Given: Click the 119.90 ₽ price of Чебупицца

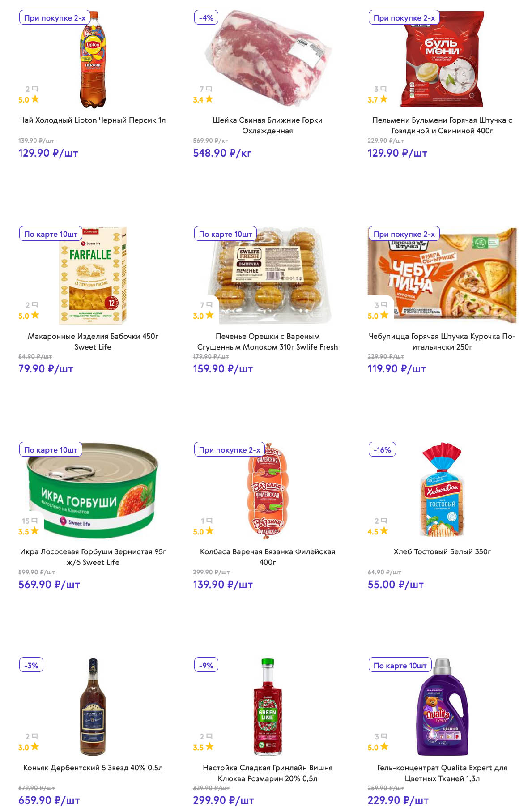Looking at the screenshot, I should coord(396,369).
